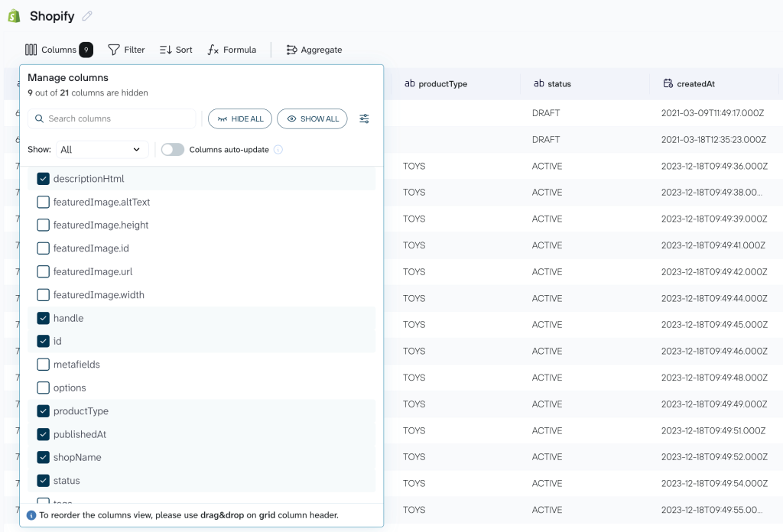Check the featuredImage.url checkbox
This screenshot has height=532, width=783.
tap(44, 271)
